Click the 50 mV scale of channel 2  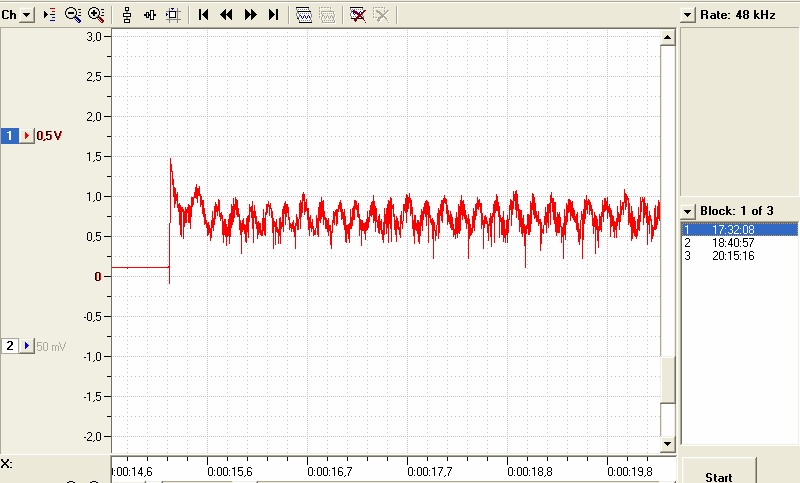pyautogui.click(x=51, y=347)
